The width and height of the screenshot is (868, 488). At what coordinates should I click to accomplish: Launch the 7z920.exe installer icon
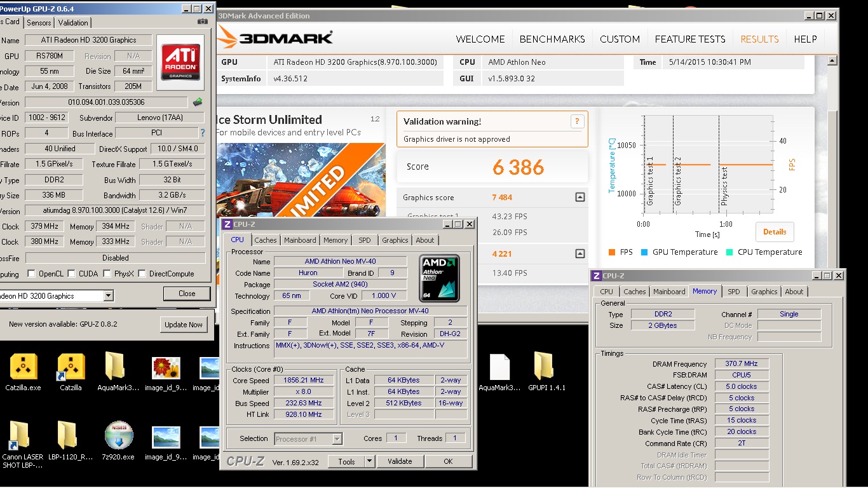(x=119, y=435)
